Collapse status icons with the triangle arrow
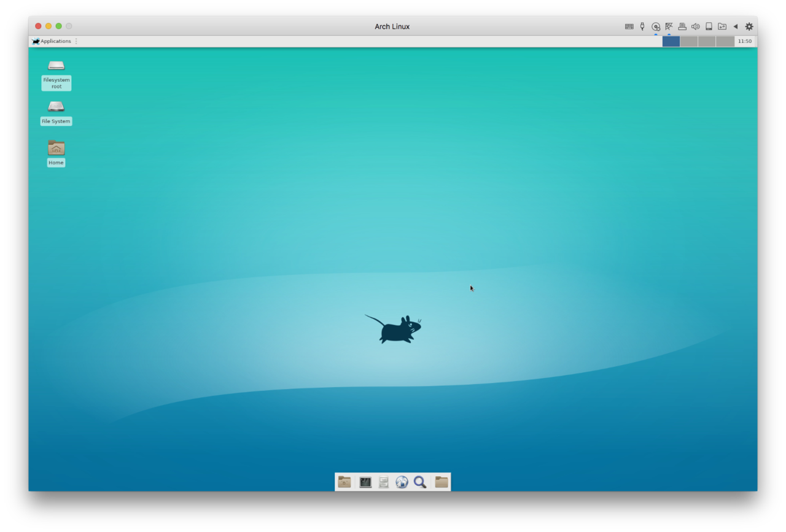Viewport: 786px width, 532px height. click(736, 26)
